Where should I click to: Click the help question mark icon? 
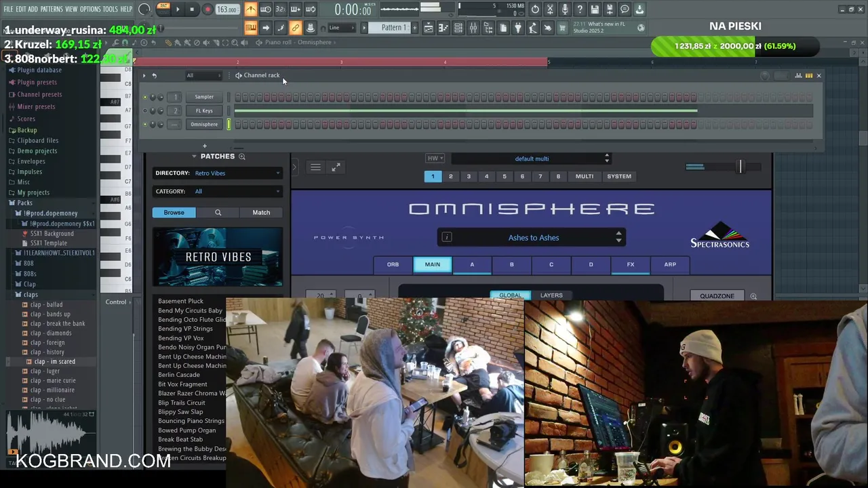tap(580, 9)
